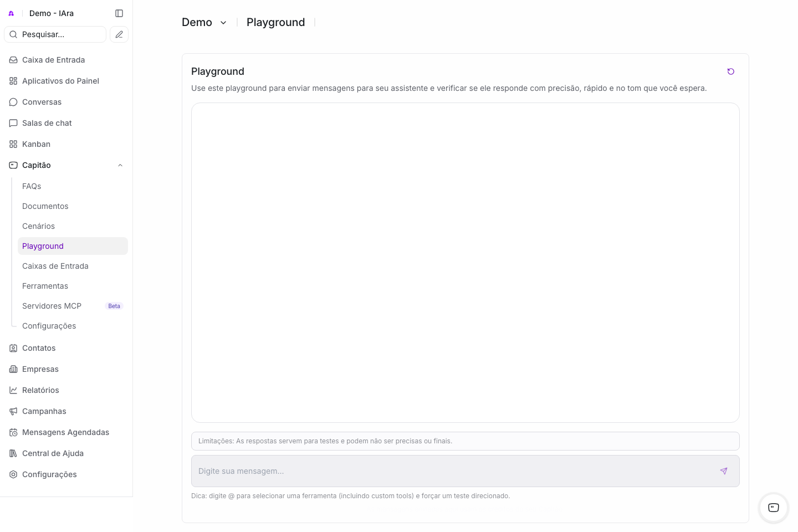Click the IAra logo icon
Viewport: 798px width, 532px height.
tap(11, 13)
